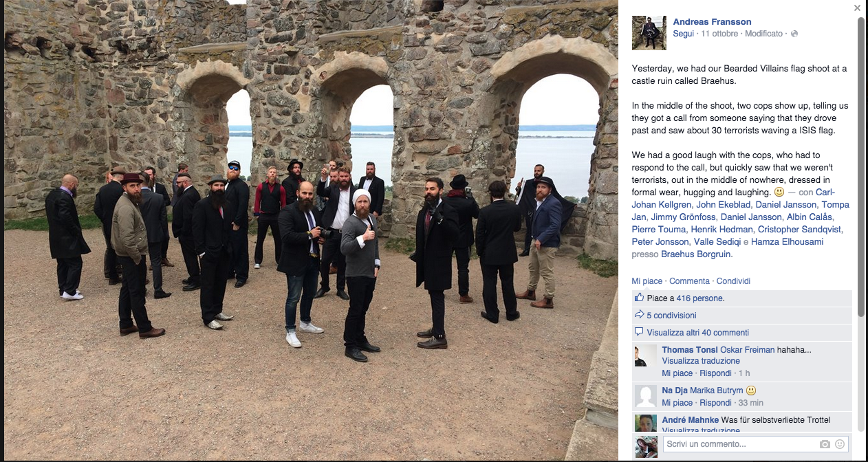Click the speech bubble icon beside Visualizza altri 40 commenti

[x=639, y=332]
